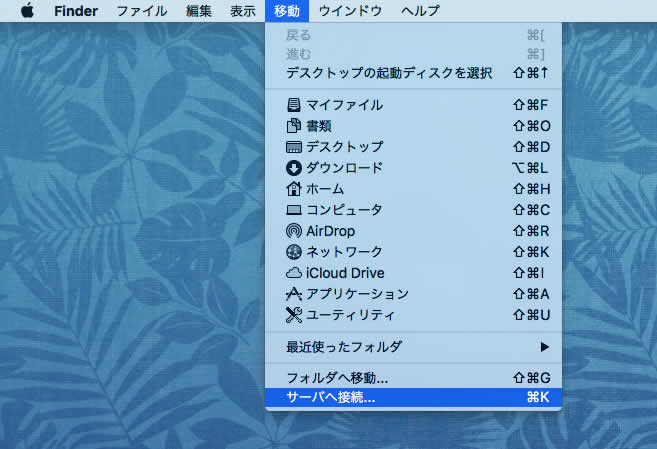Go to ダウンロード folder
This screenshot has width=657, height=449.
tap(414, 168)
